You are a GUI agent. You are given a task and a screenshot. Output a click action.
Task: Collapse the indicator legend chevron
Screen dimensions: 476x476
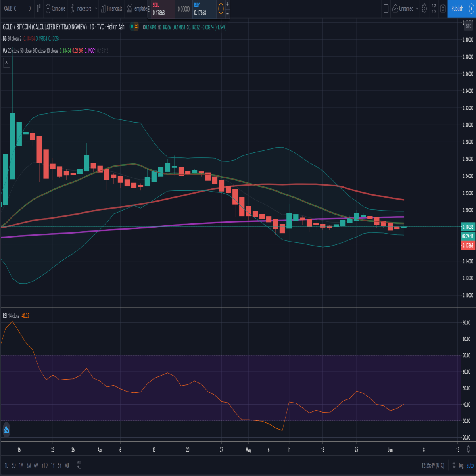point(6,63)
